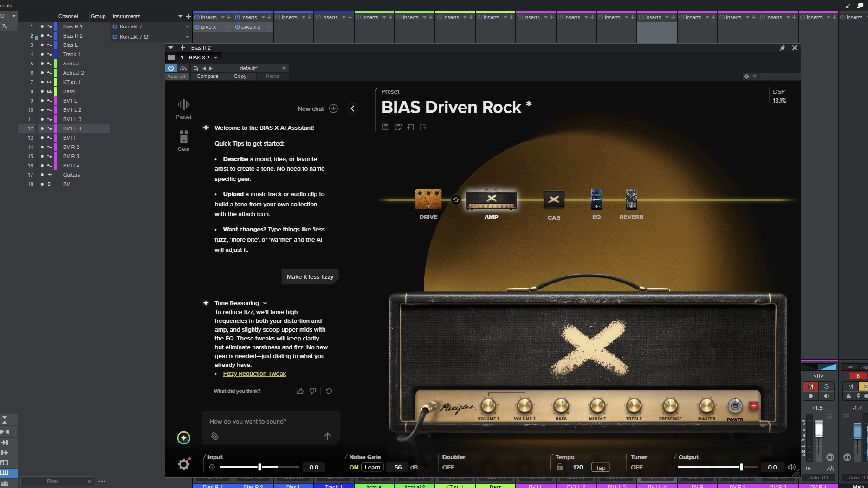Toggle BIAS X insert power on Bias R 1
This screenshot has height=488, width=868.
(197, 27)
